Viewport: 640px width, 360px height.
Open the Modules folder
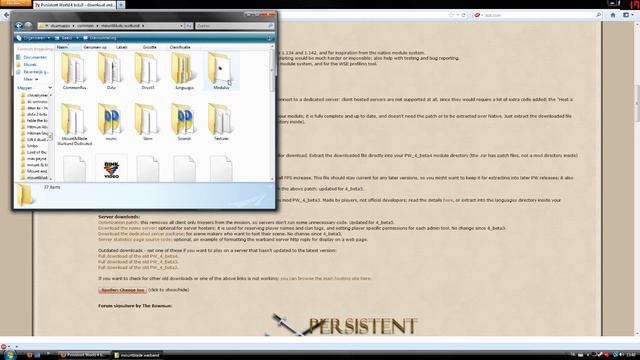[x=221, y=71]
